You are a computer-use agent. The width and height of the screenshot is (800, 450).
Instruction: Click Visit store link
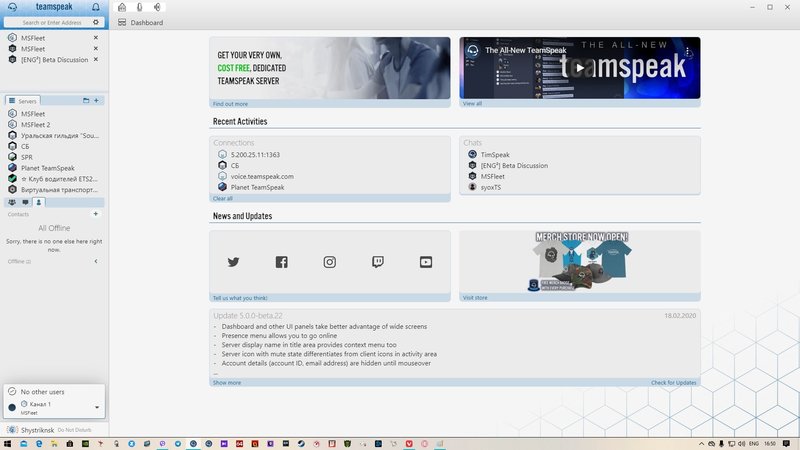tap(474, 298)
